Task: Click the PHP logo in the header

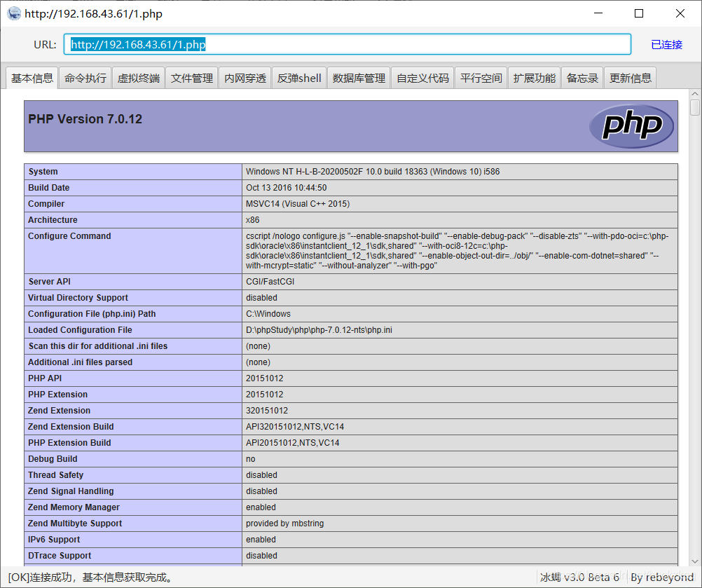Action: pyautogui.click(x=632, y=126)
